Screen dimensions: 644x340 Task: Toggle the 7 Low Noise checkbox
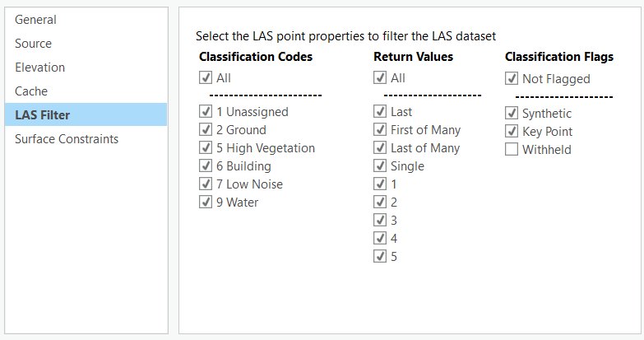(206, 184)
